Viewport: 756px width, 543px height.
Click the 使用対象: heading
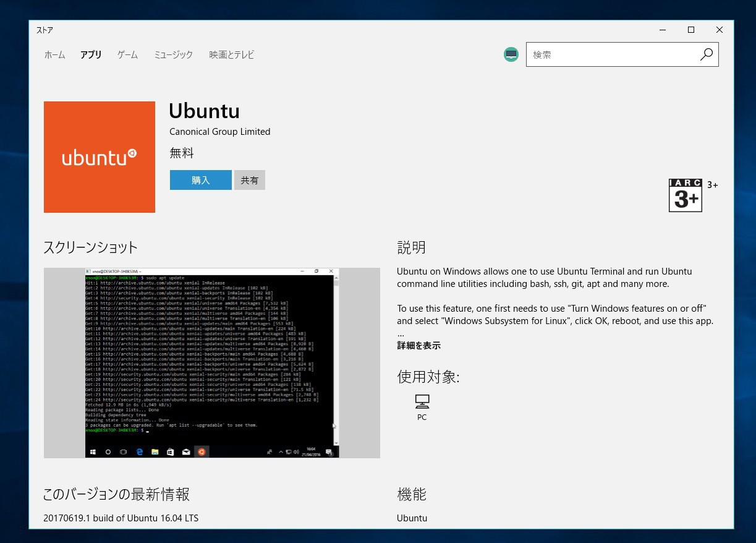click(x=428, y=377)
